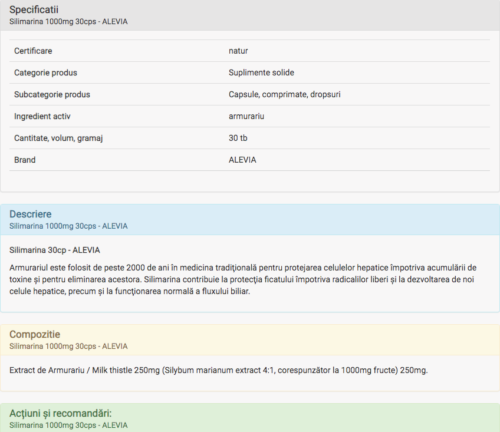Click the 'natur' certification value
The width and height of the screenshot is (500, 432).
click(x=238, y=51)
